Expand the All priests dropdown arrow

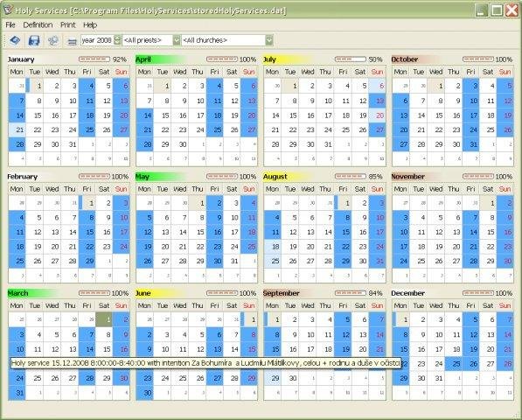point(177,40)
